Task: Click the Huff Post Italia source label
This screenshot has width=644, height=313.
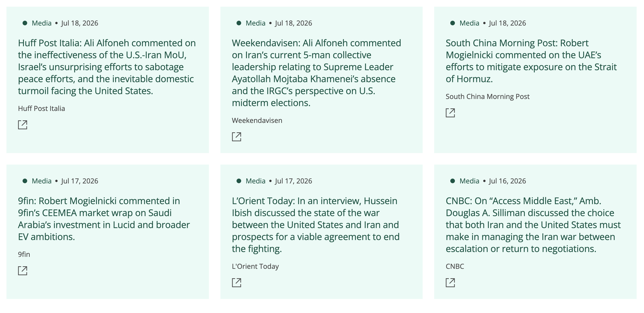Action: coord(41,108)
